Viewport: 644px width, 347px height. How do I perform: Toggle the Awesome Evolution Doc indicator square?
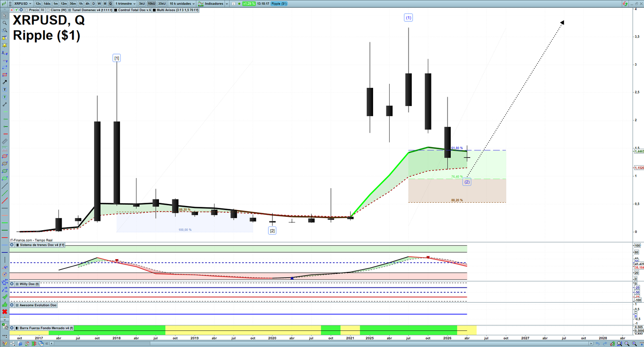point(17,305)
